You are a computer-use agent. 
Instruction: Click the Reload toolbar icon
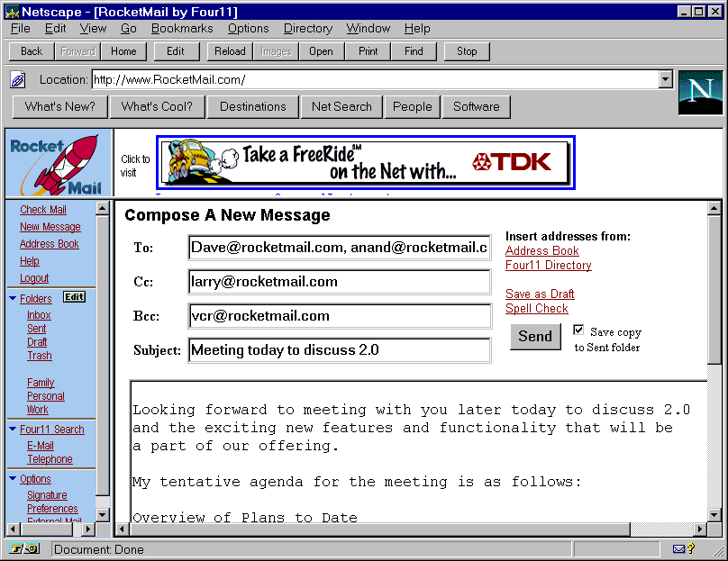[x=229, y=51]
